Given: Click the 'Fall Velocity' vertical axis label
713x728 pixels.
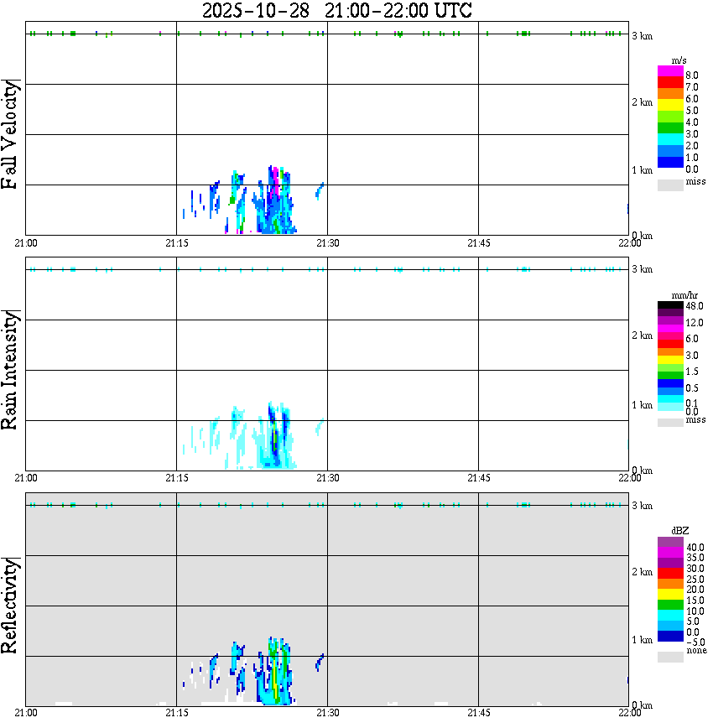Looking at the screenshot, I should coord(10,133).
